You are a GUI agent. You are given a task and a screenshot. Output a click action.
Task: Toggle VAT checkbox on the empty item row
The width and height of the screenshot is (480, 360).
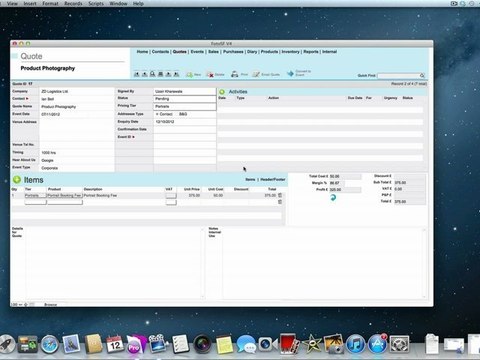pos(171,202)
